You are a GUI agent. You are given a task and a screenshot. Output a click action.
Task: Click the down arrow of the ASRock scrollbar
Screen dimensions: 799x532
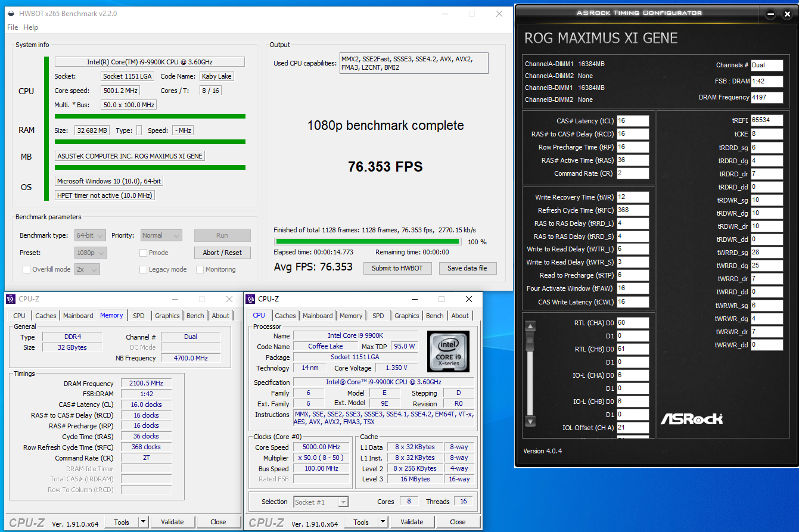pos(530,421)
